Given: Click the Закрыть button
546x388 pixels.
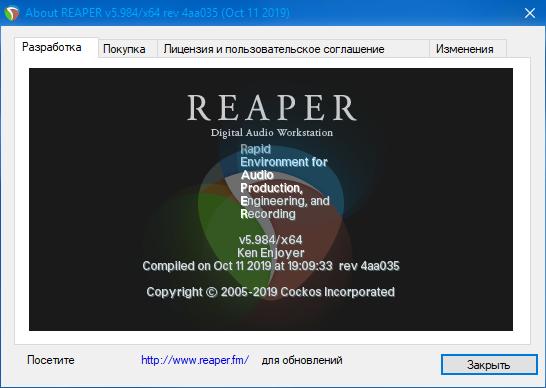Looking at the screenshot, I should point(489,365).
